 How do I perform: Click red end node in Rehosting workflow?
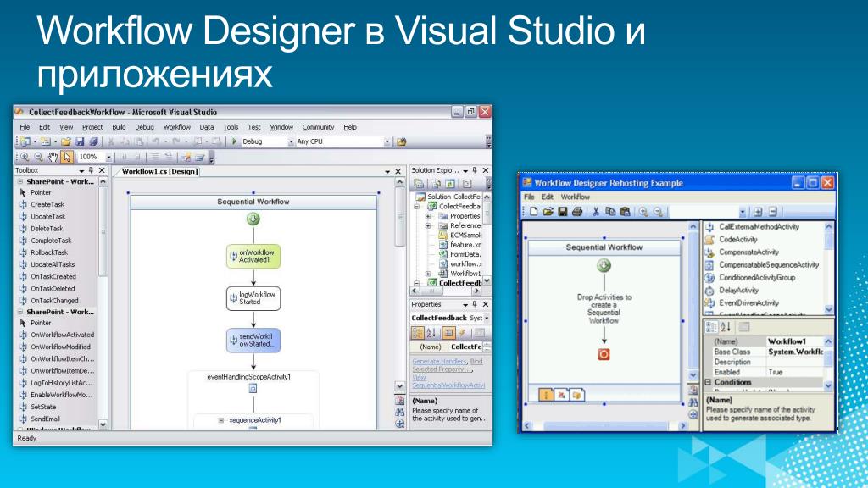pyautogui.click(x=604, y=354)
